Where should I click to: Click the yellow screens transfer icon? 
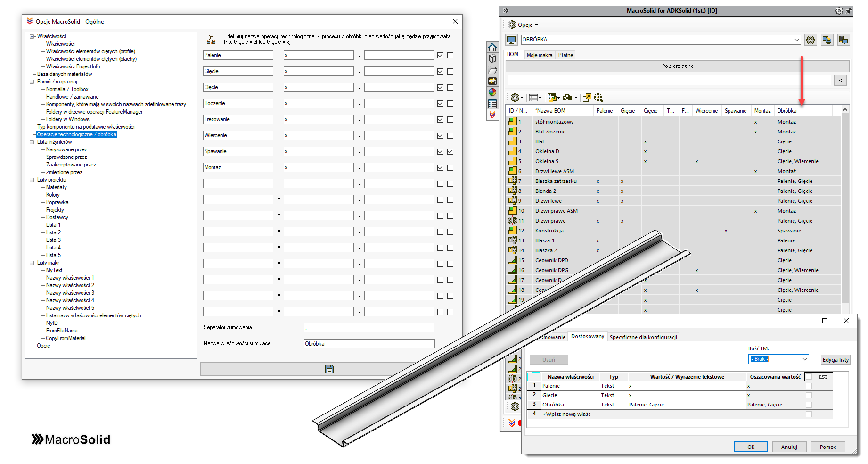point(827,40)
